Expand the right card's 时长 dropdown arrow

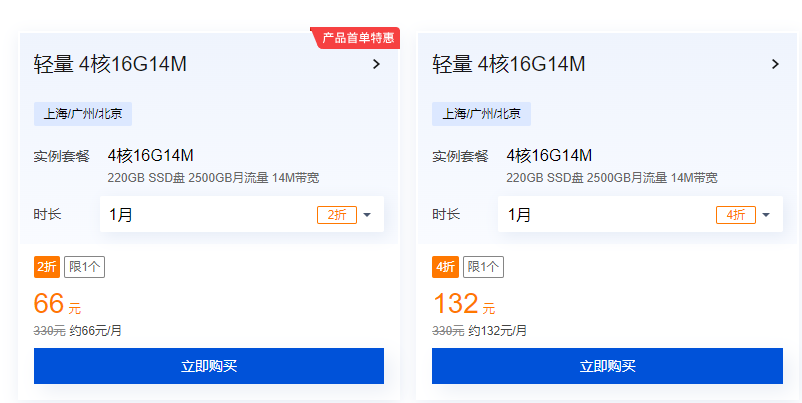[766, 215]
